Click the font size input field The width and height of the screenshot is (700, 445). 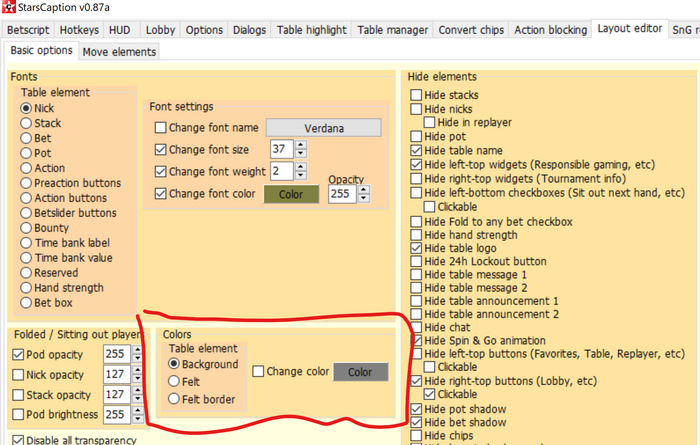pos(281,149)
